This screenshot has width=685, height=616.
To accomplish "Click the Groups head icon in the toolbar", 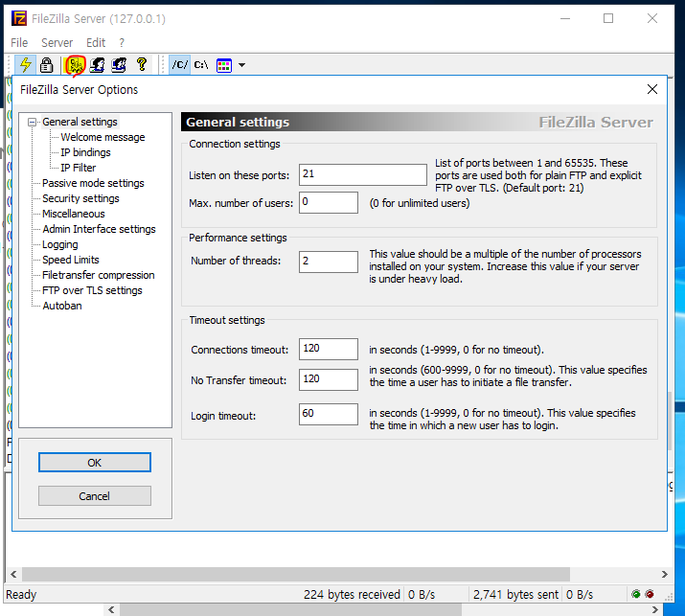I will click(x=119, y=65).
